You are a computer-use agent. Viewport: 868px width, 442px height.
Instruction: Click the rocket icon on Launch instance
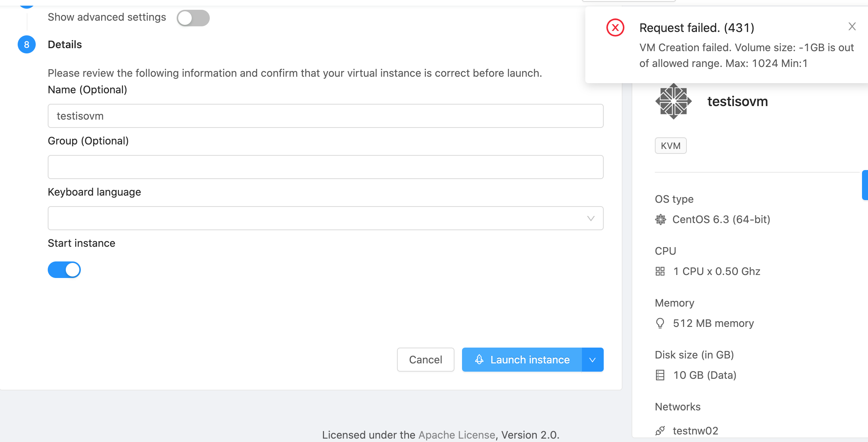[x=479, y=360]
